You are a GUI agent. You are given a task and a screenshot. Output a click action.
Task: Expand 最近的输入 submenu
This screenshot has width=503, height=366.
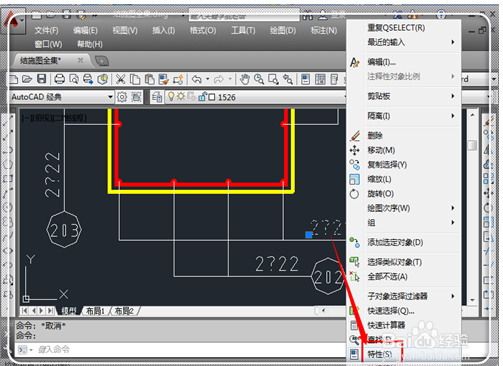tap(412, 42)
